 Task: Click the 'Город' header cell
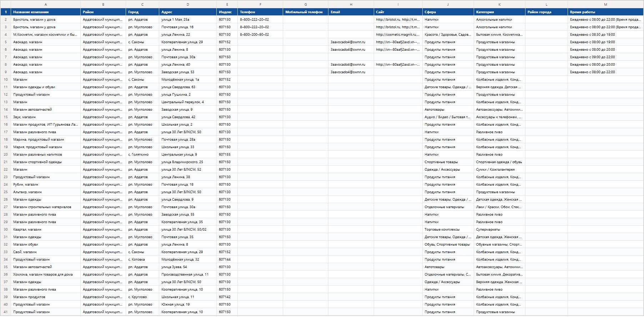coord(142,12)
